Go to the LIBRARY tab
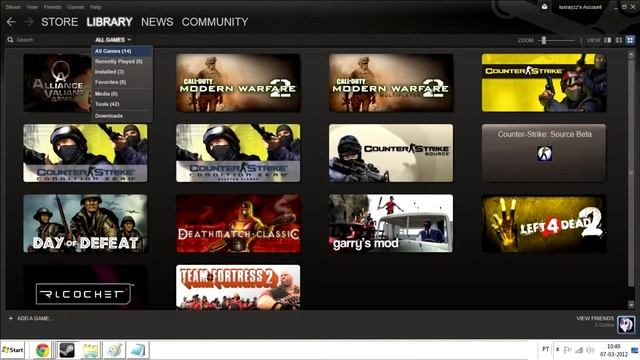The height and width of the screenshot is (360, 640). [109, 22]
